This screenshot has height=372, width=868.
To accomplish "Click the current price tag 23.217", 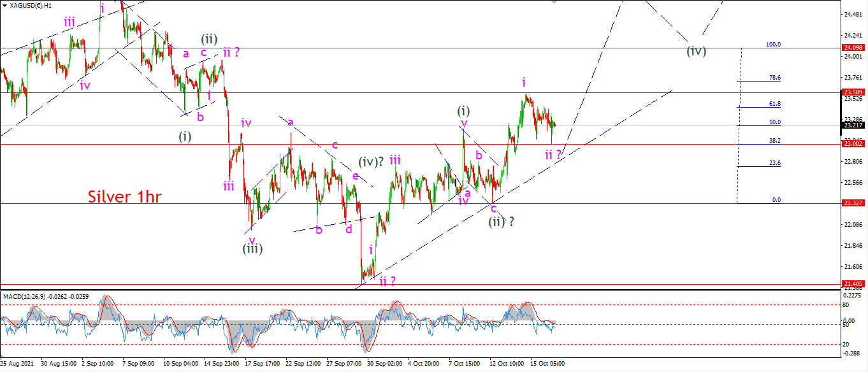I will point(853,125).
